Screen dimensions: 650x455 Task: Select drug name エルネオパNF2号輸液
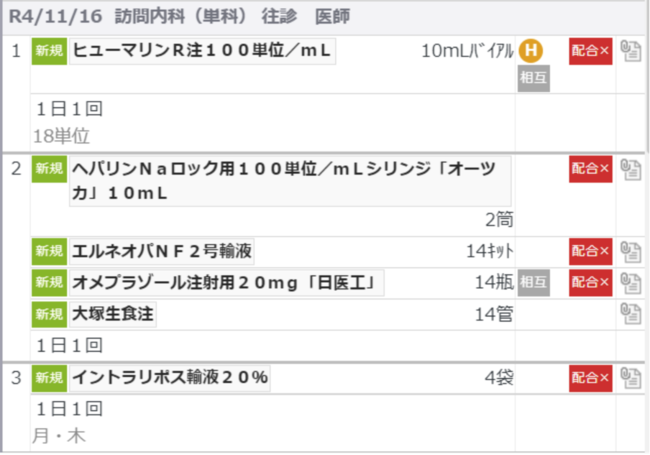(x=162, y=252)
